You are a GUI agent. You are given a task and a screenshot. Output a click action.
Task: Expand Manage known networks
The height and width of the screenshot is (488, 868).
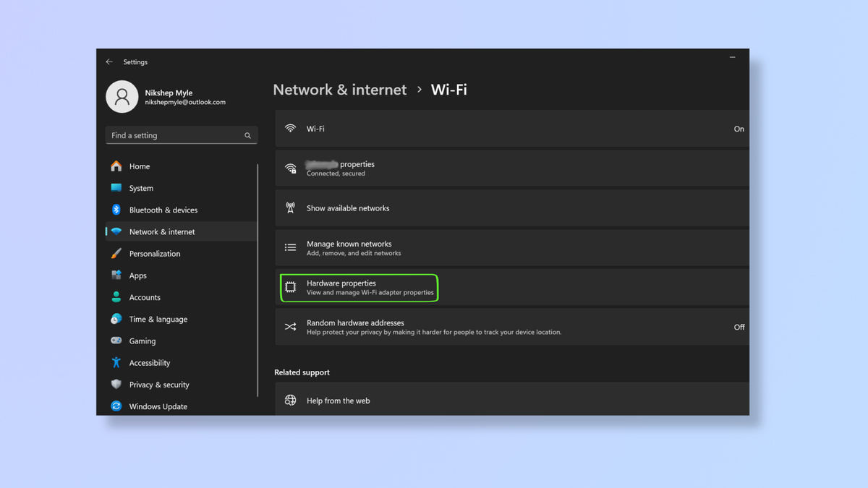[x=506, y=247]
